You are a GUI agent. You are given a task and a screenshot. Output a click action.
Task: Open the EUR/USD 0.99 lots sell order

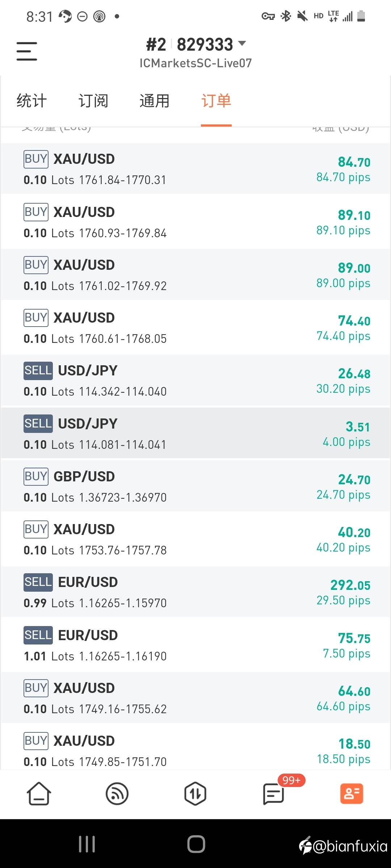click(195, 592)
